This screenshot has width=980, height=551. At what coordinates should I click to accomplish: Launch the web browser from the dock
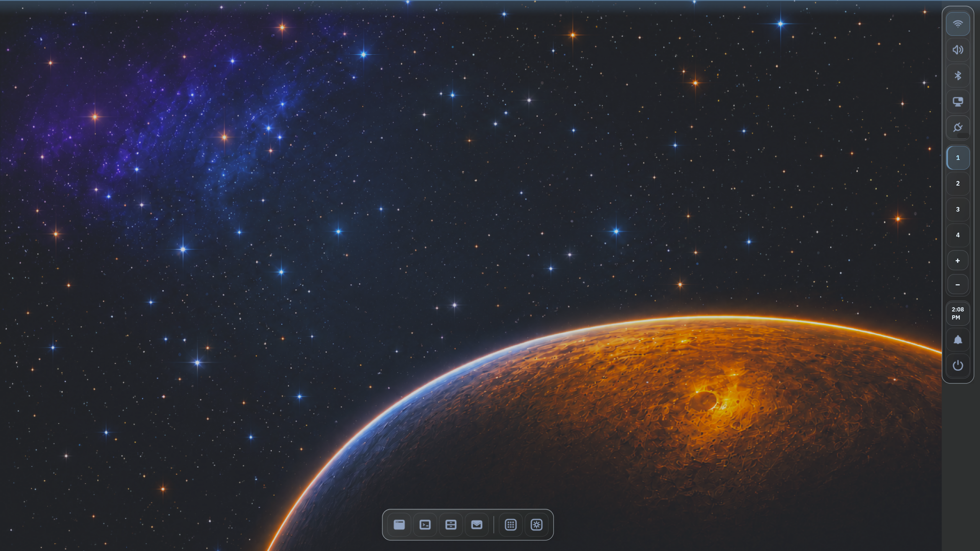pyautogui.click(x=399, y=525)
